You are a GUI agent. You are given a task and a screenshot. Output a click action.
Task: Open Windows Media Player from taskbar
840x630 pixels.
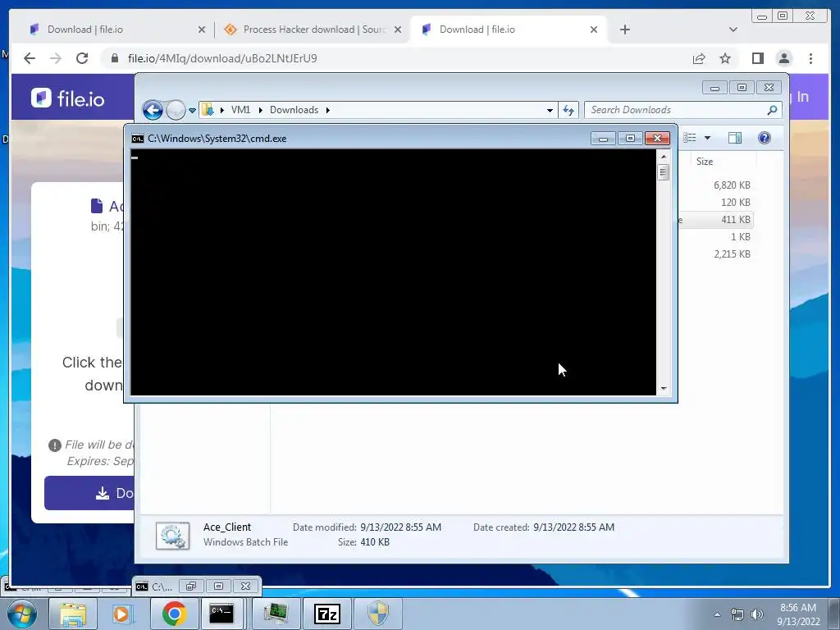click(123, 614)
